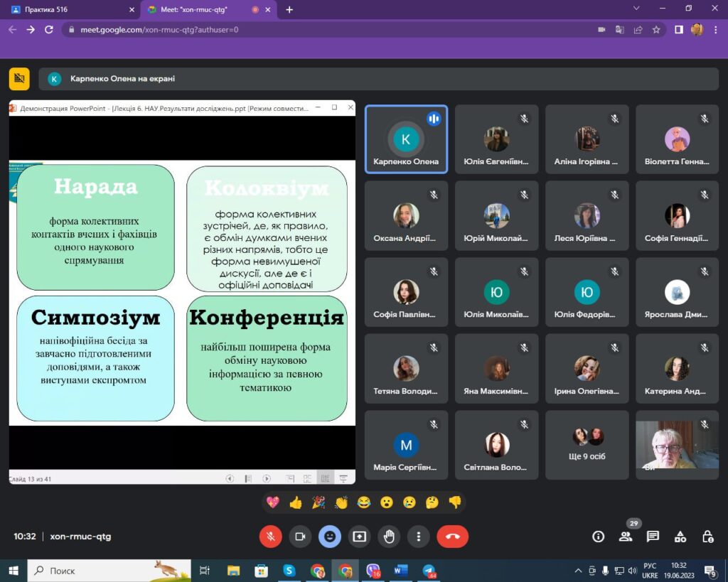Click the Ще 9 осіб participants tile
The image size is (728, 582).
pos(587,444)
